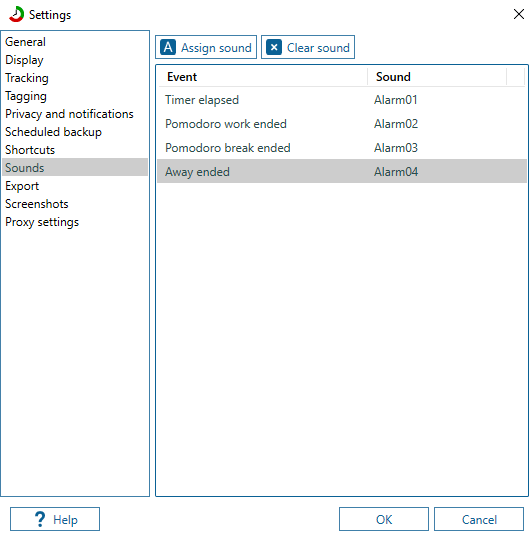Open the Export settings section
Viewport: 532px width, 541px height.
point(22,186)
